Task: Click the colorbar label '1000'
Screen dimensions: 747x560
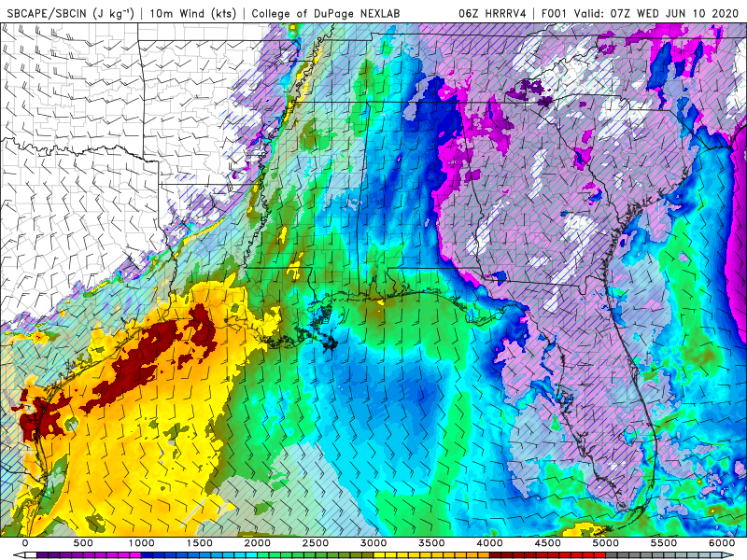Action: click(142, 543)
